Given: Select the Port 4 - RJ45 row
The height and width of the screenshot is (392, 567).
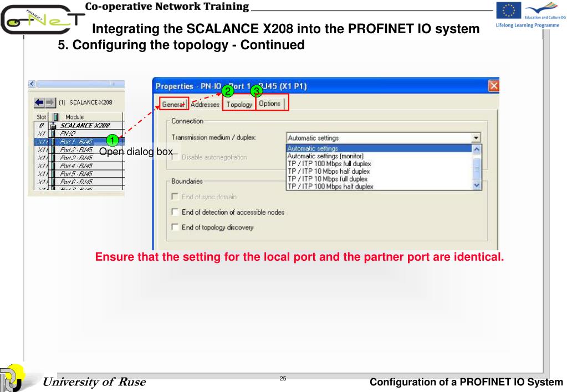Looking at the screenshot, I should point(79,166).
